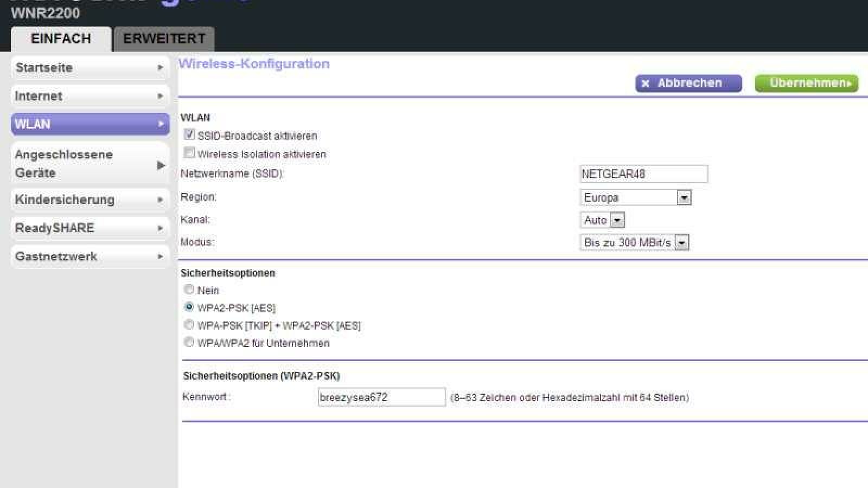
Task: Click the arrow icon next to Startseite
Action: [159, 68]
